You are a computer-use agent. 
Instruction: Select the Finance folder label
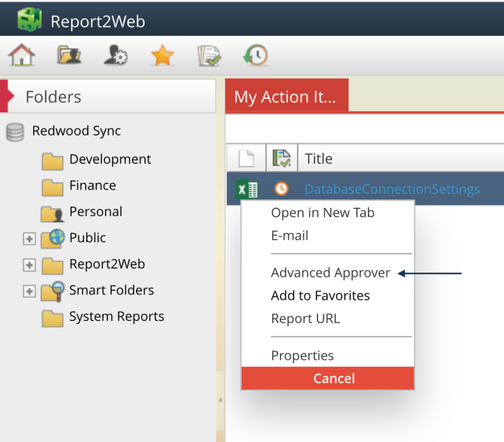click(92, 185)
